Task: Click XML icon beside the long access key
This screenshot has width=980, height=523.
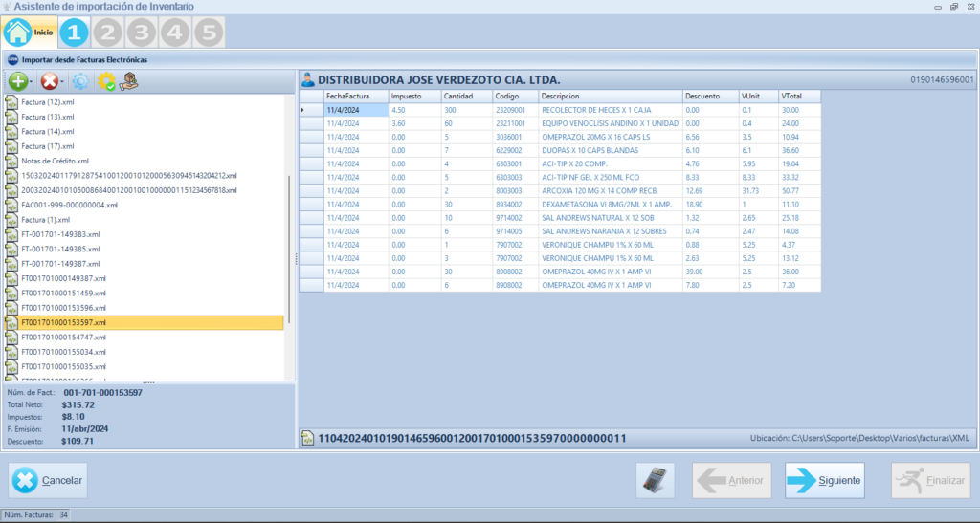Action: [307, 438]
